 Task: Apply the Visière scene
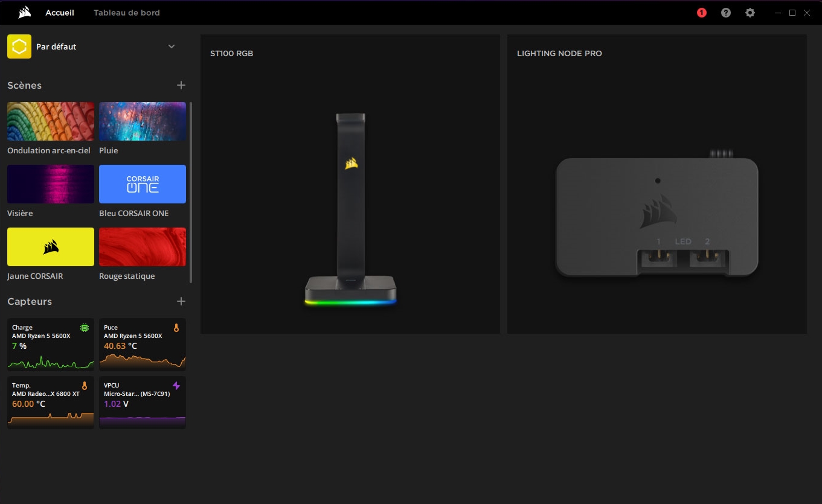click(x=51, y=184)
